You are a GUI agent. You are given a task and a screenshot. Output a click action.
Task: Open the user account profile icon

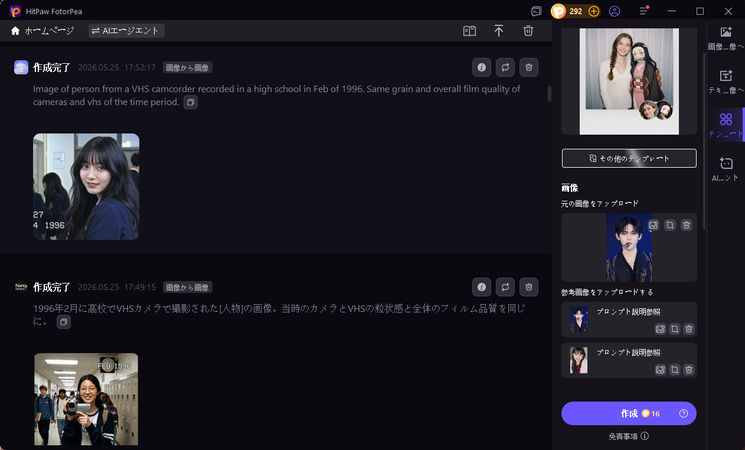coord(614,11)
